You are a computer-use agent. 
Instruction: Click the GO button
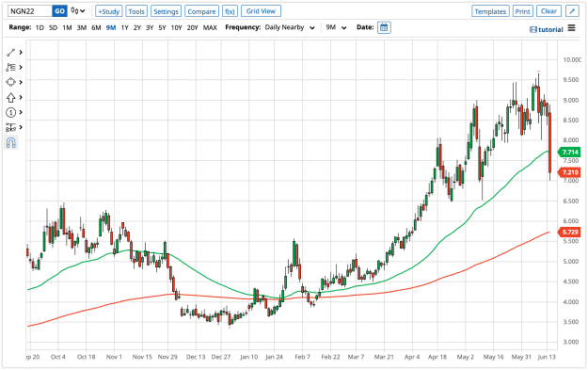pos(59,11)
